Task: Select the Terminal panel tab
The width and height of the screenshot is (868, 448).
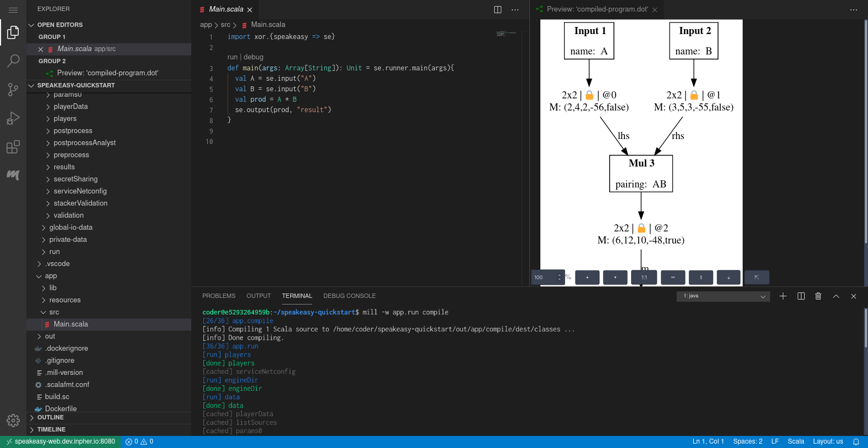Action: (x=297, y=296)
